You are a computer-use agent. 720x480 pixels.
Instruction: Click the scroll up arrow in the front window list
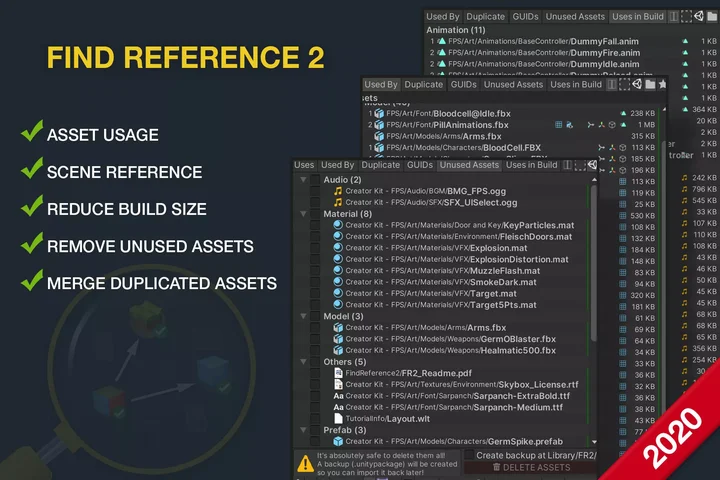[594, 180]
